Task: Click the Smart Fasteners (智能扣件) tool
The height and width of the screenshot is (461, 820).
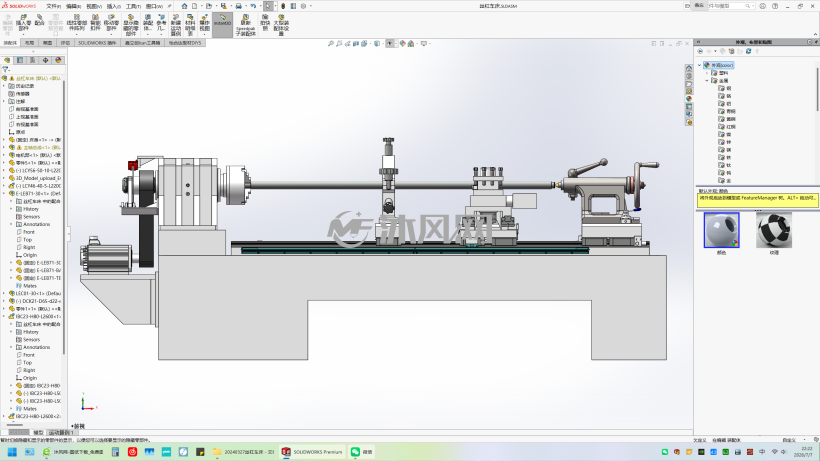Action: click(95, 22)
